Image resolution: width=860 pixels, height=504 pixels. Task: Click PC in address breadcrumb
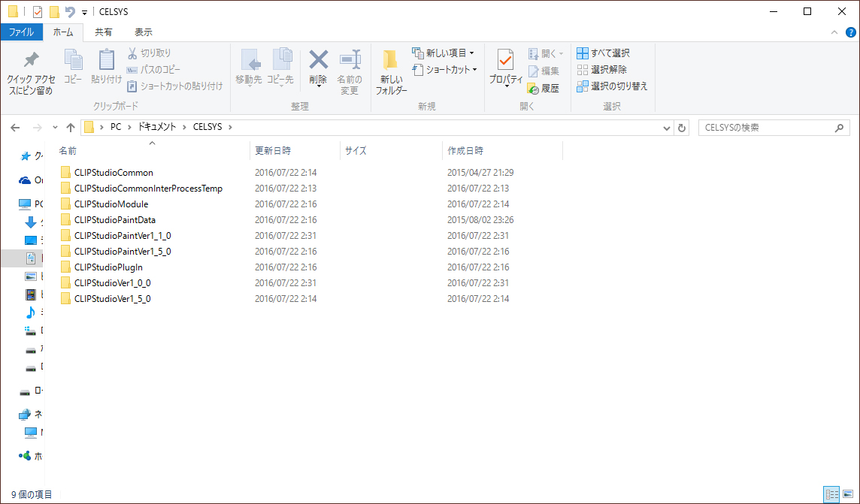[116, 127]
